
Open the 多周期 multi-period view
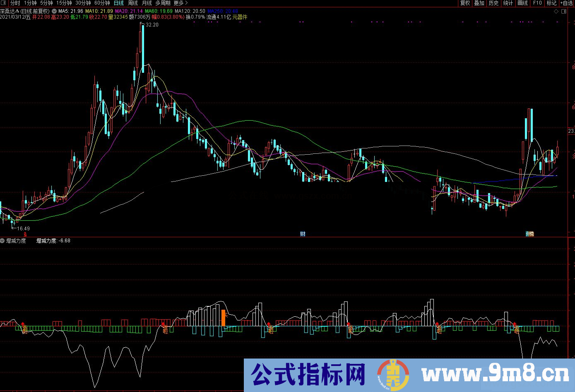[x=163, y=3]
